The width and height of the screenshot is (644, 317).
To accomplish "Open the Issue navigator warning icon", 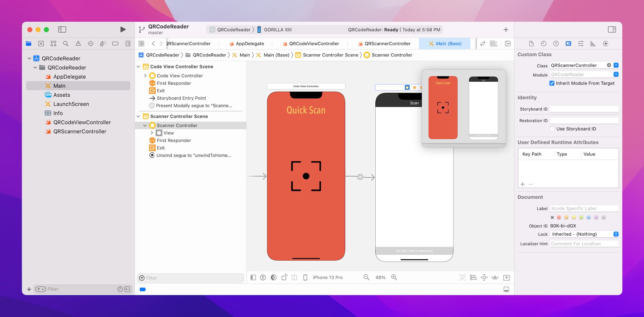I will click(x=78, y=44).
